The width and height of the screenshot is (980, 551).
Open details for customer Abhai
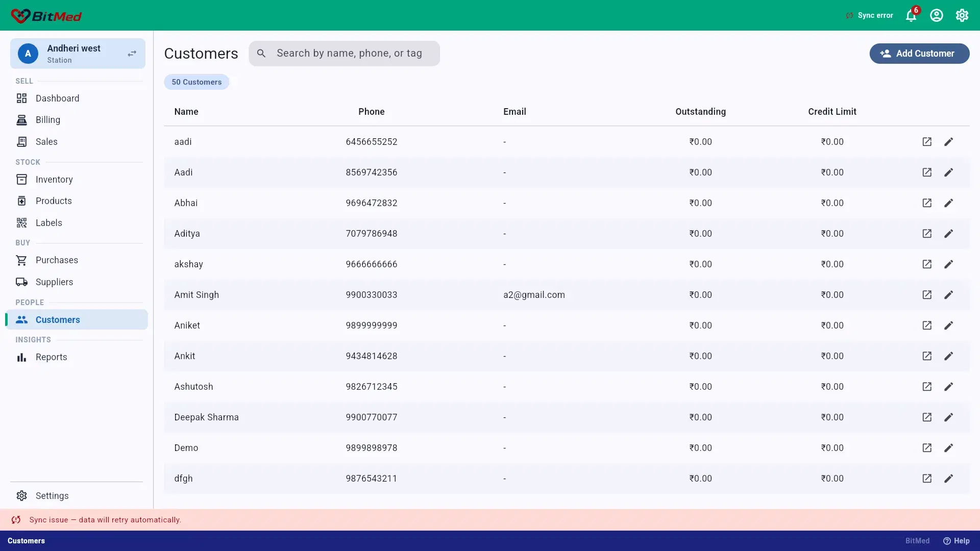pos(927,203)
